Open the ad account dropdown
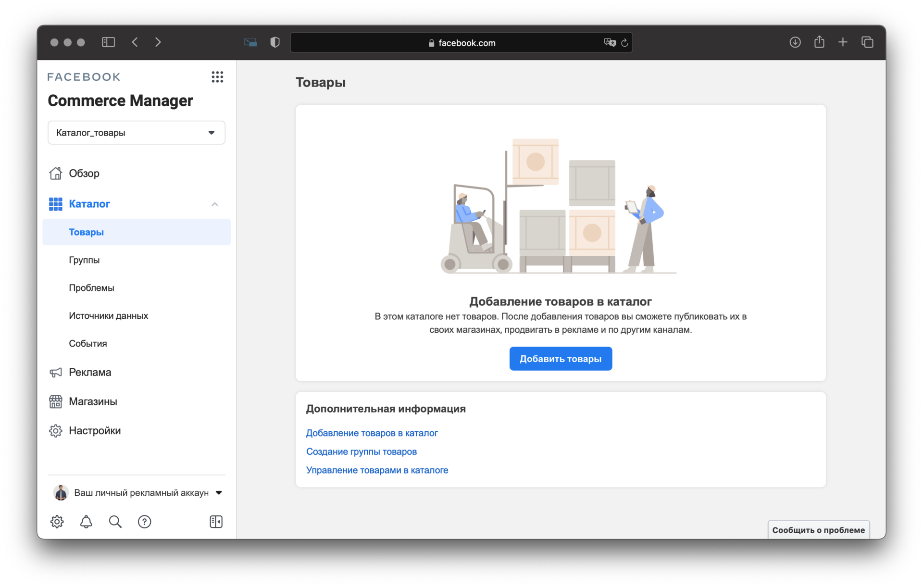The image size is (923, 588). (219, 493)
